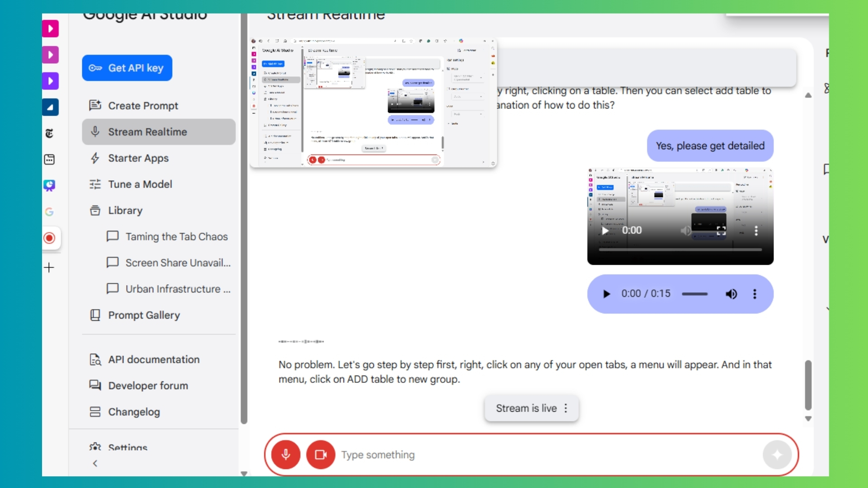Click the audio clip's progress slider
This screenshot has width=868, height=488.
(694, 294)
